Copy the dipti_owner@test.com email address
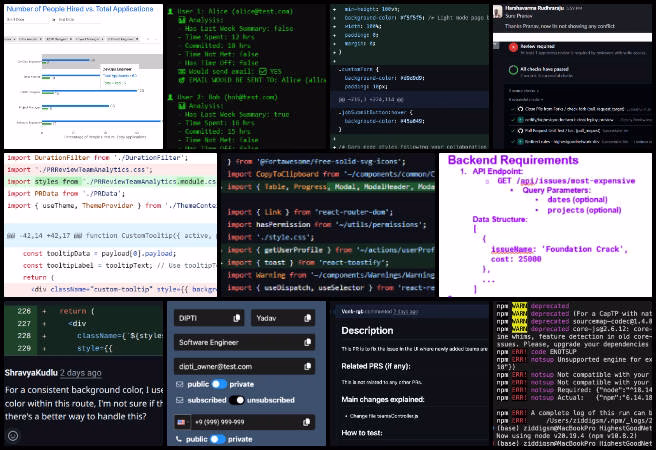The width and height of the screenshot is (656, 450). (308, 367)
